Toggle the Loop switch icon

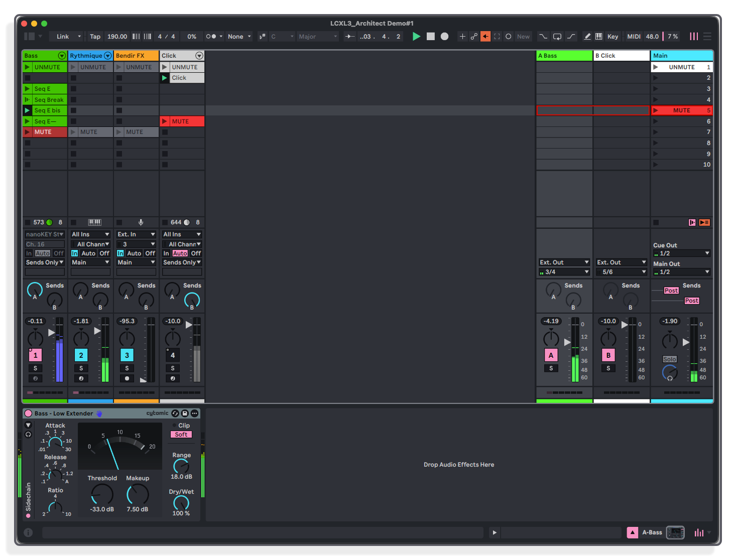(x=557, y=36)
